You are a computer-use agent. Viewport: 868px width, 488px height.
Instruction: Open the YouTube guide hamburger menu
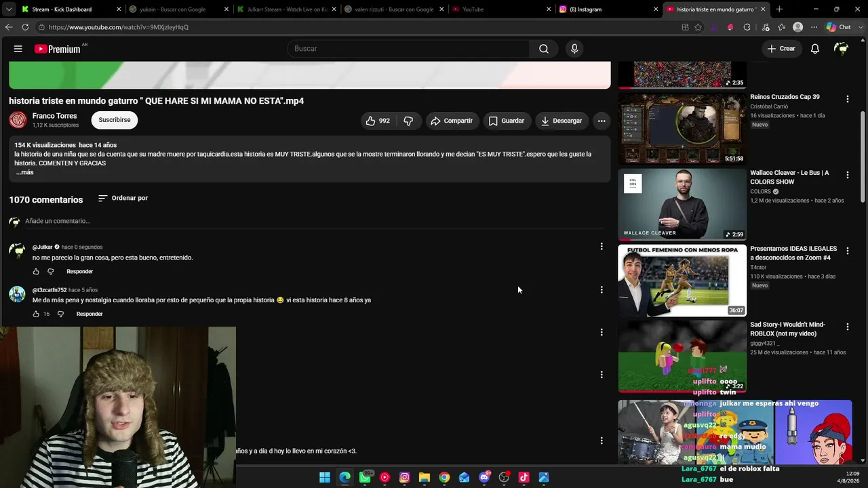click(18, 49)
